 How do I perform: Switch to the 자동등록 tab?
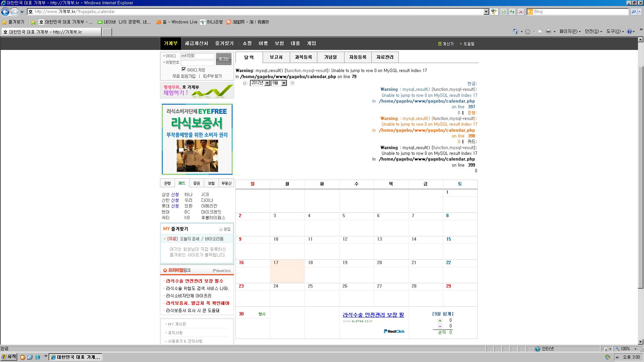pyautogui.click(x=358, y=57)
